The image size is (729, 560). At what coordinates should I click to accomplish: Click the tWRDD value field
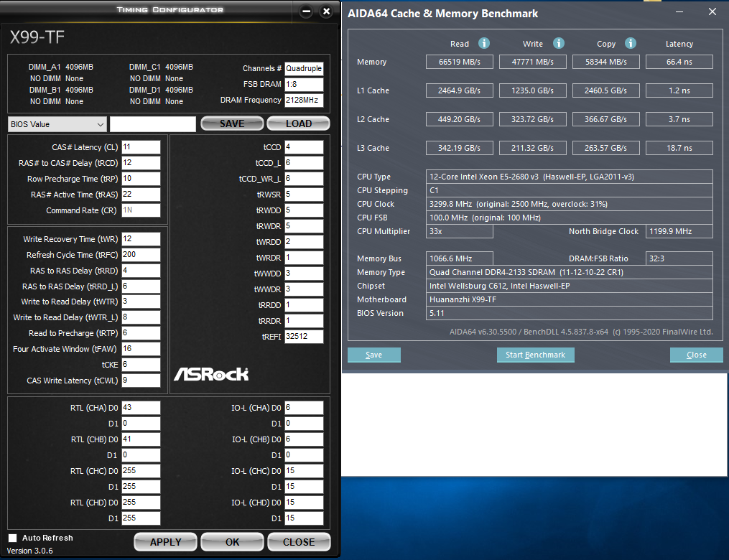[x=304, y=242]
